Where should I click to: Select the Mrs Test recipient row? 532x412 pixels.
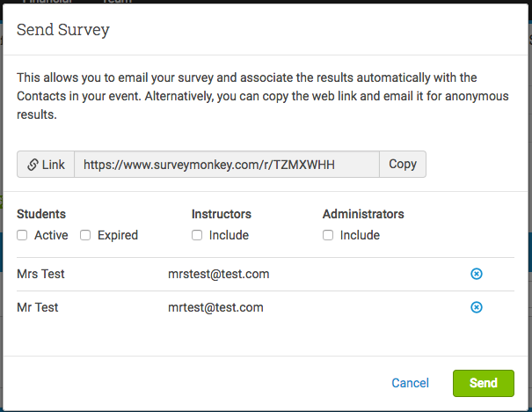(x=266, y=274)
